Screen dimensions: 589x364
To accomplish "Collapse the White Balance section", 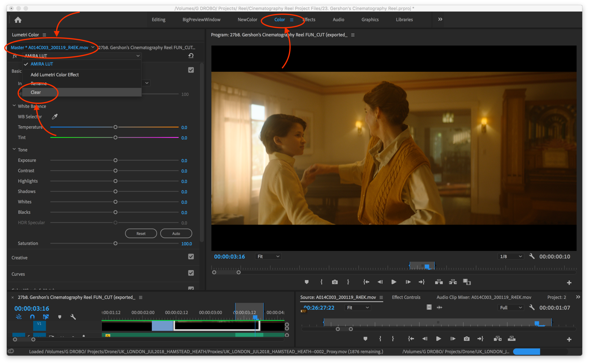I will coord(14,106).
